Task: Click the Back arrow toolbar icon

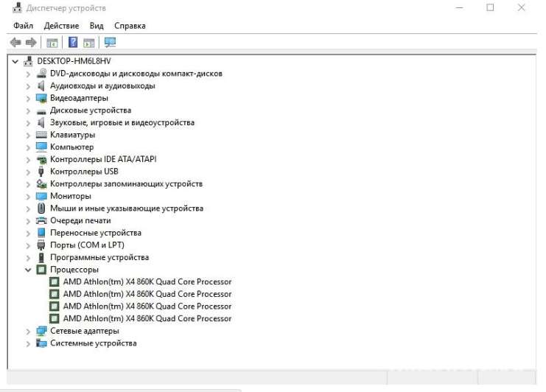Action: pos(15,43)
